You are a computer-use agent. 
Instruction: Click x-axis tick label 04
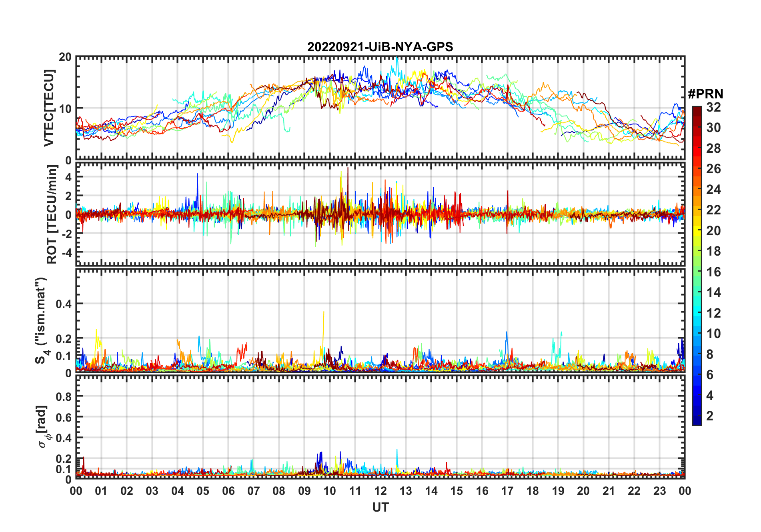coord(178,491)
